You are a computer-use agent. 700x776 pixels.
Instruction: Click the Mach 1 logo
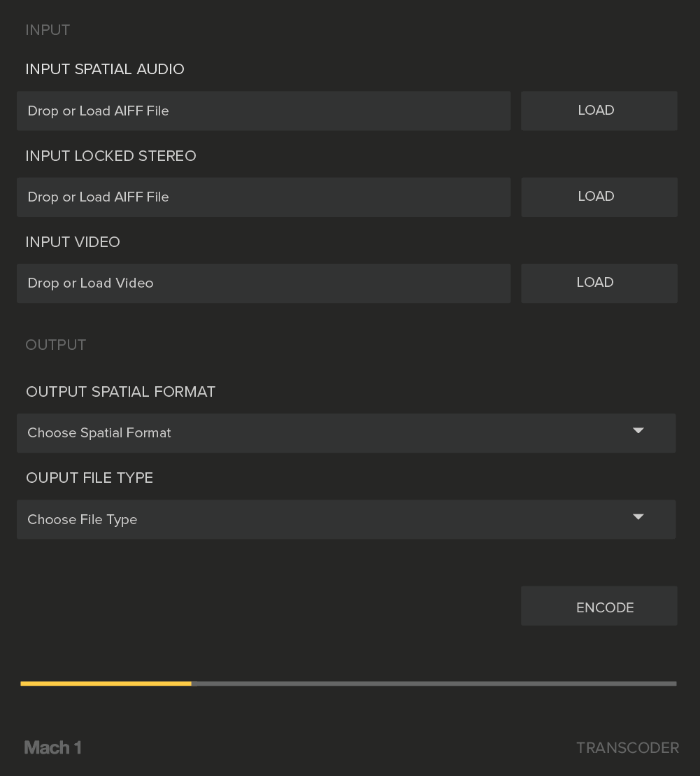52,747
